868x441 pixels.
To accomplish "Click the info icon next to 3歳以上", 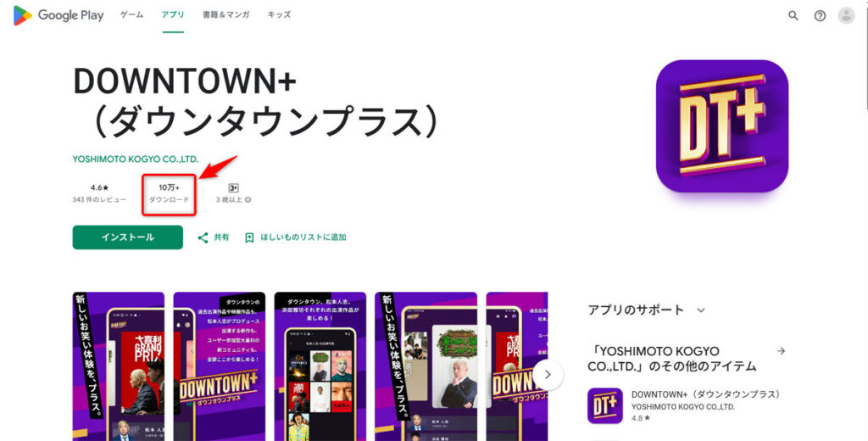I will [x=248, y=199].
